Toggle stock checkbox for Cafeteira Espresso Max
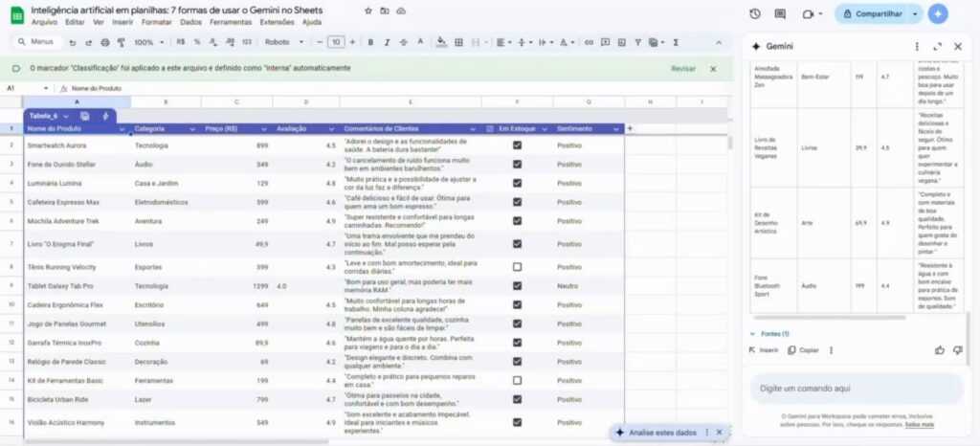The image size is (980, 446). coord(517,202)
